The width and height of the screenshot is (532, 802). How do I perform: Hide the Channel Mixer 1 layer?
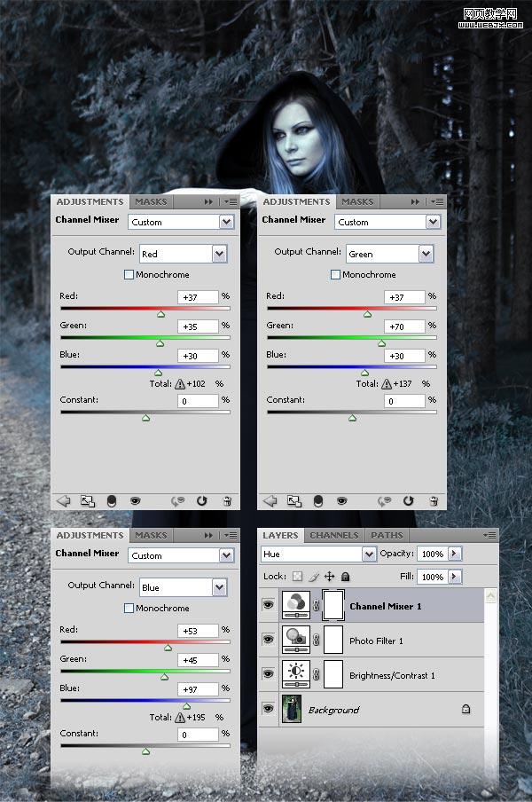[x=269, y=605]
